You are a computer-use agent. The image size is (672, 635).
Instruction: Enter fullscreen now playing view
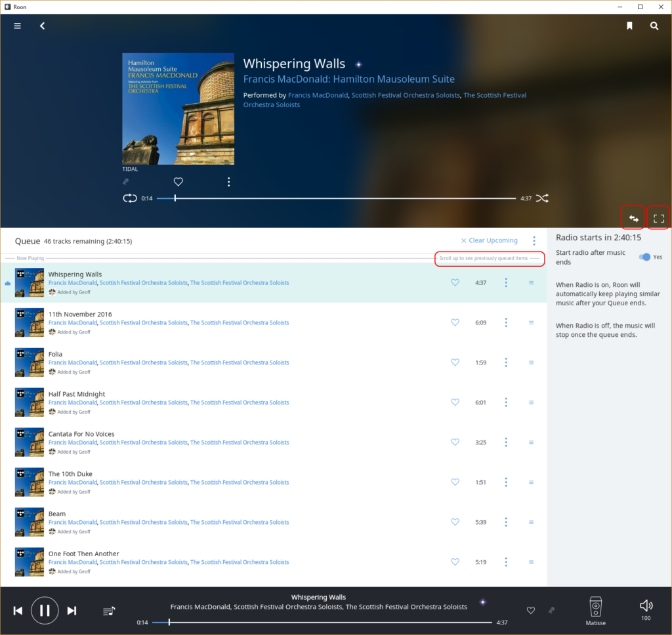pos(659,219)
